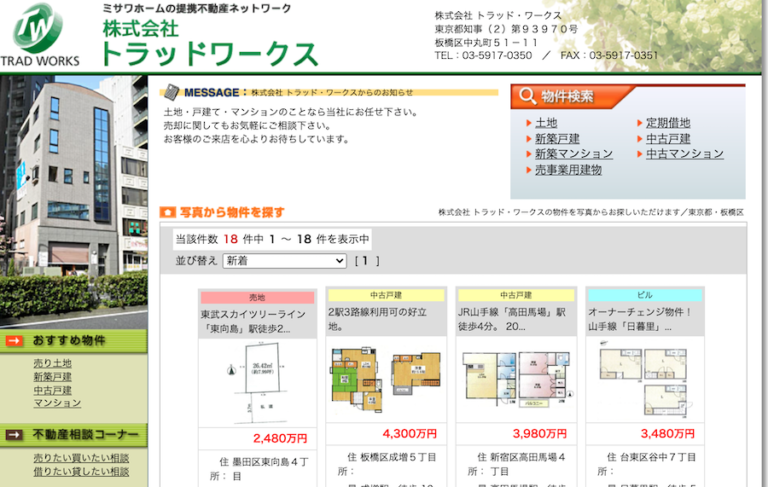
Task: Click the 中古戸建 label above 2駅3路線 listing
Action: click(x=386, y=295)
